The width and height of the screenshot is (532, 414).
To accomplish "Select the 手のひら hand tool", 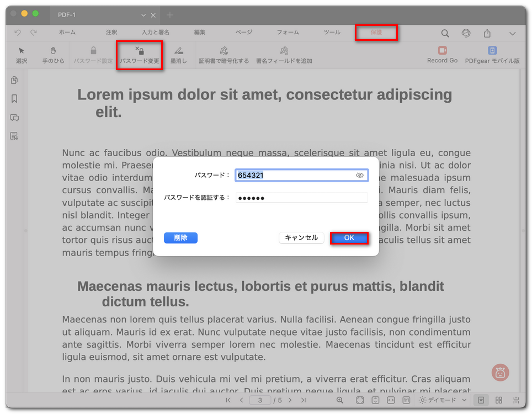I will [53, 54].
